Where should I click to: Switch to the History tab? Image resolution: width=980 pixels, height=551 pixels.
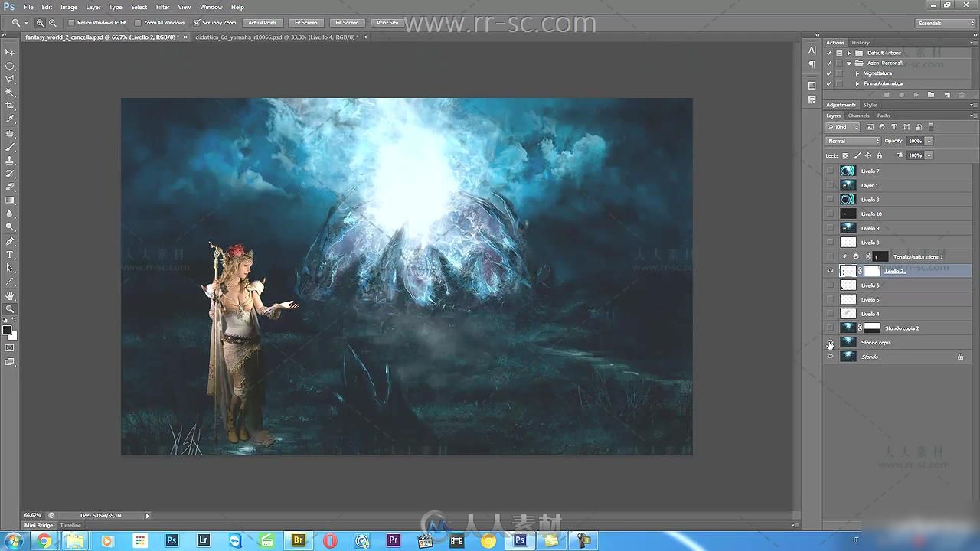point(861,43)
